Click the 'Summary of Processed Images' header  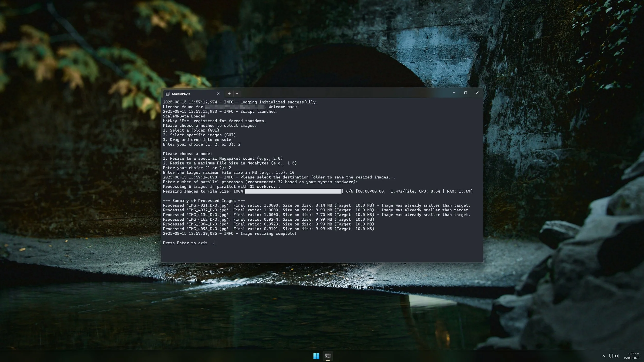(204, 201)
